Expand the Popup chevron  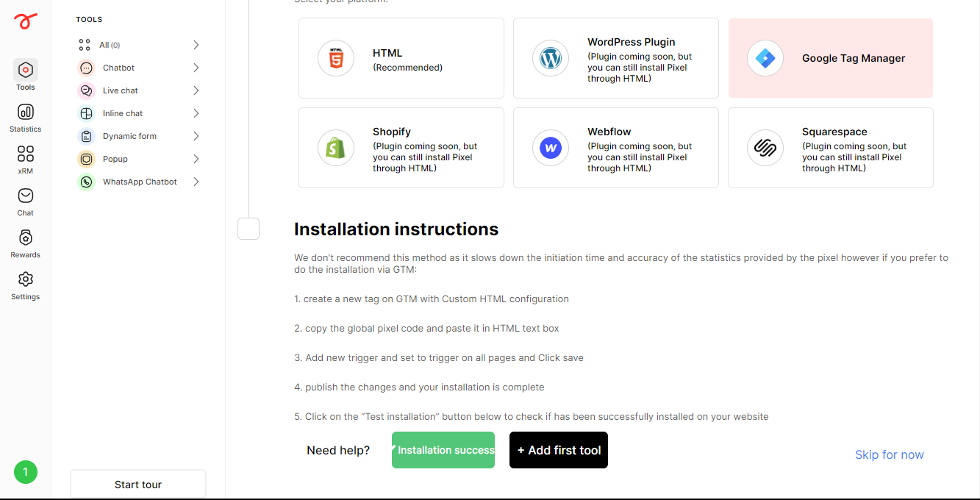click(x=196, y=159)
